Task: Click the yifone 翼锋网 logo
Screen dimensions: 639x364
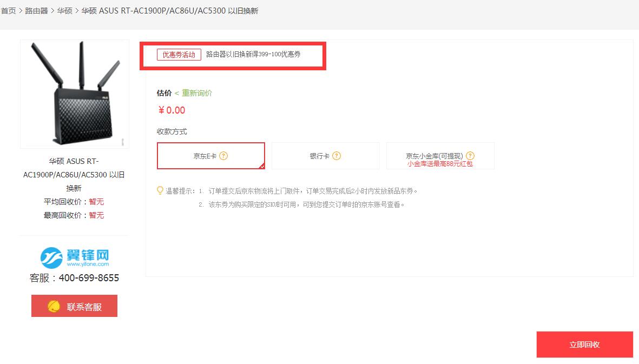Action: (x=75, y=257)
